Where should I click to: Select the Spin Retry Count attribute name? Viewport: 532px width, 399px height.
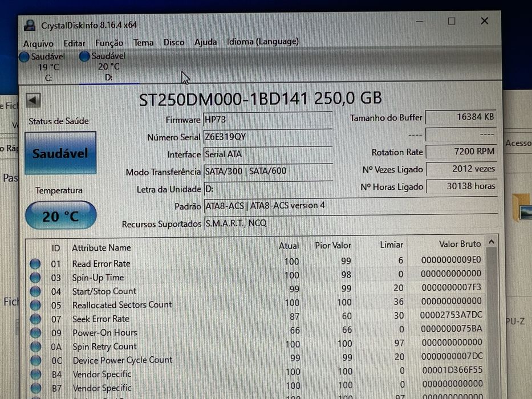(x=104, y=347)
